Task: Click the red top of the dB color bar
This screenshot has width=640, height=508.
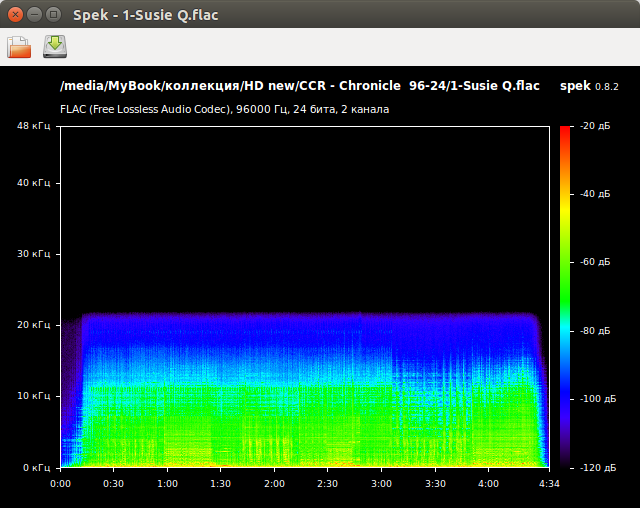Action: tap(566, 132)
